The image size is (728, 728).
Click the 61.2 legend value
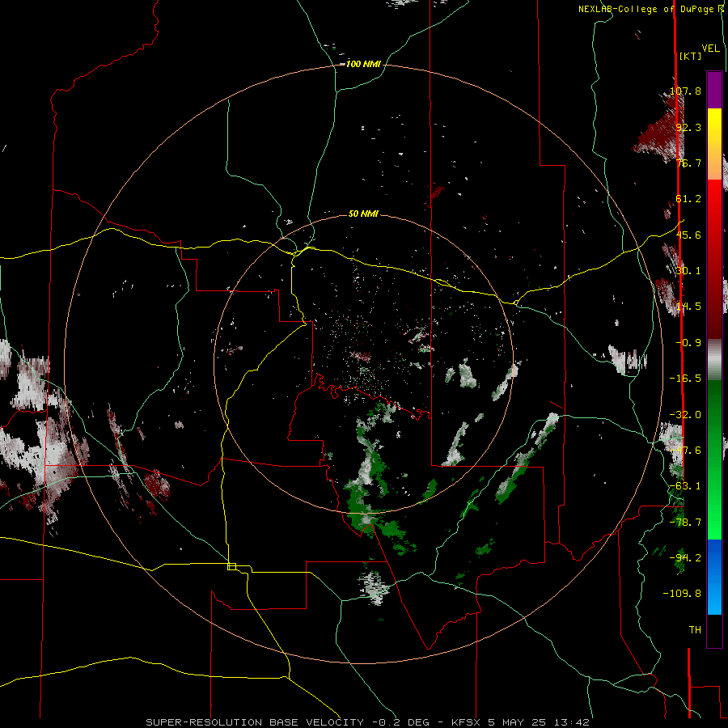click(688, 199)
